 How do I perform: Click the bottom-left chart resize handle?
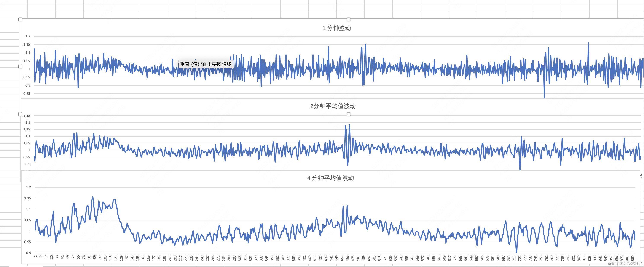(x=20, y=114)
